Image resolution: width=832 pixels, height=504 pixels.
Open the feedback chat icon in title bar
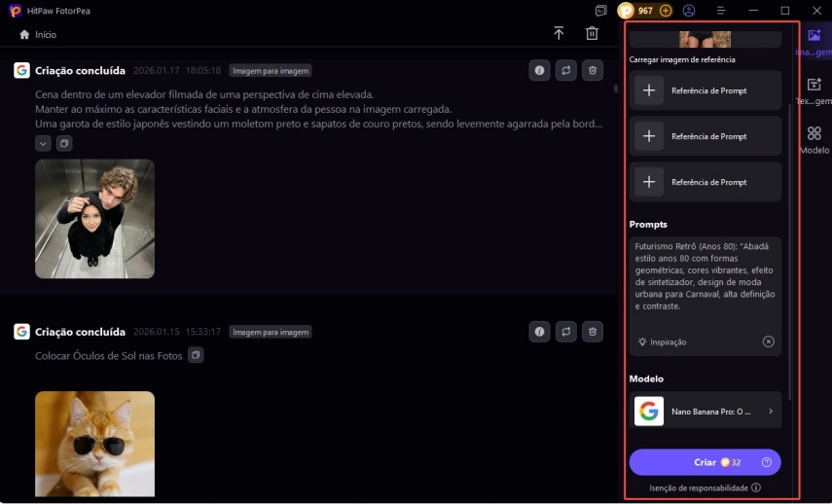point(600,11)
